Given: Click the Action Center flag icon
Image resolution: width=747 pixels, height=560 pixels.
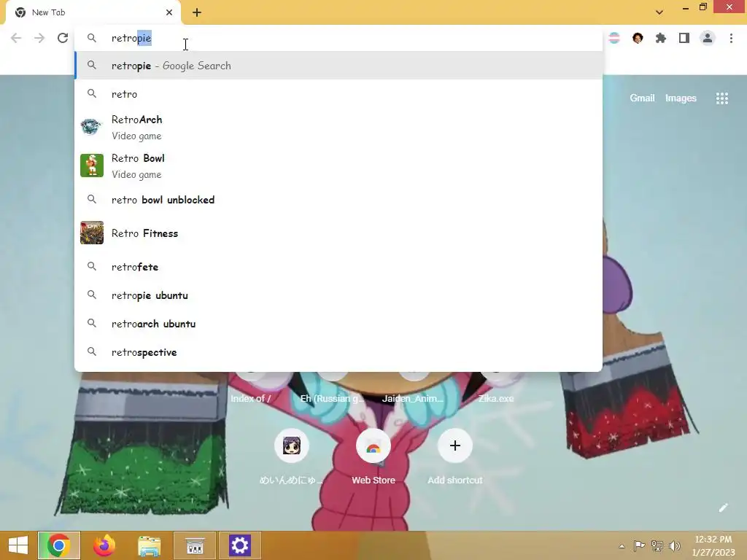Looking at the screenshot, I should pos(639,545).
